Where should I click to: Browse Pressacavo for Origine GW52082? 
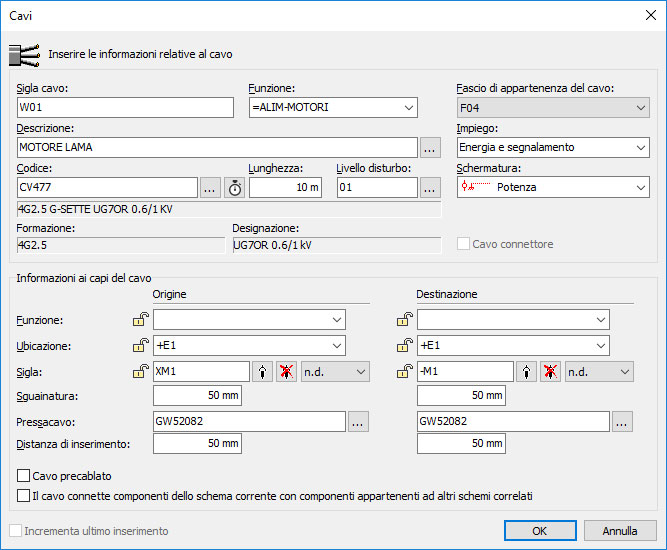pos(358,422)
